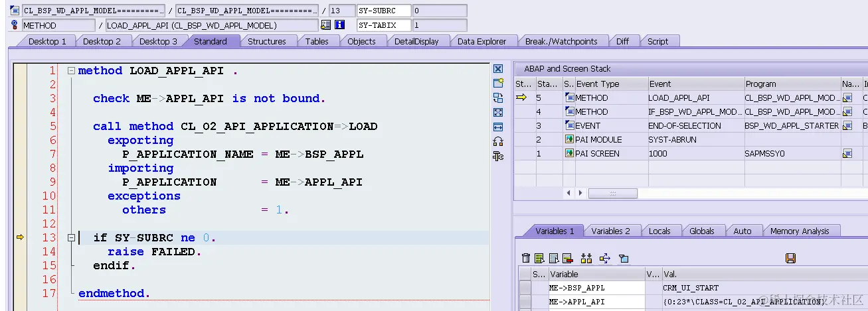Switch to the Desktop 2 tab

click(102, 41)
